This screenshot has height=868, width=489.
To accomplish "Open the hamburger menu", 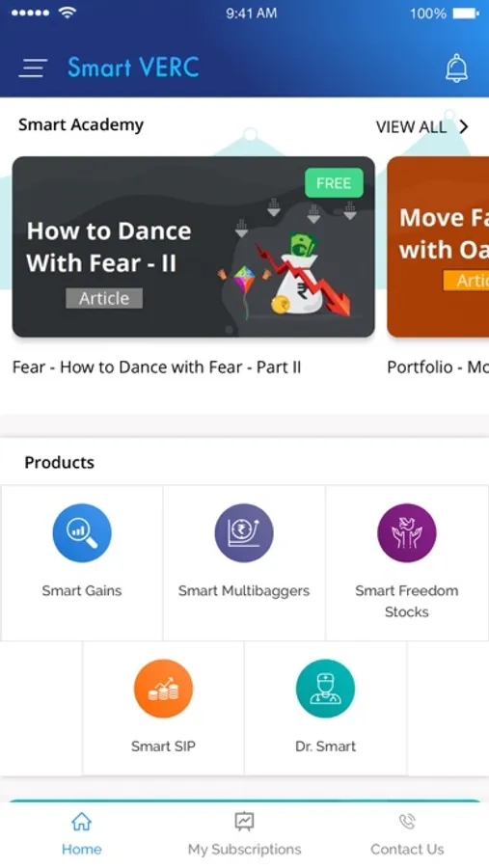I will click(x=33, y=68).
